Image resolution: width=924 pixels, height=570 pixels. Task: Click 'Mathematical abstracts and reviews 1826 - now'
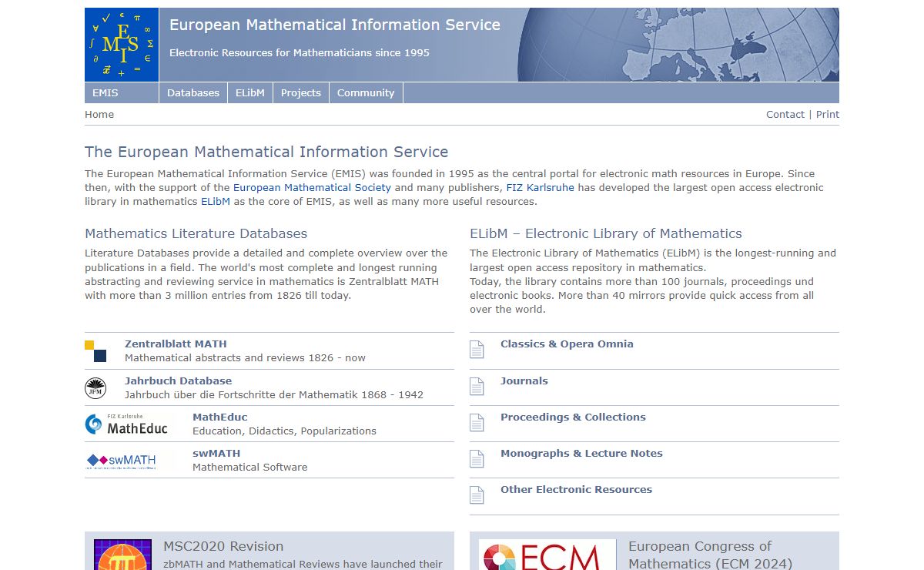[245, 357]
